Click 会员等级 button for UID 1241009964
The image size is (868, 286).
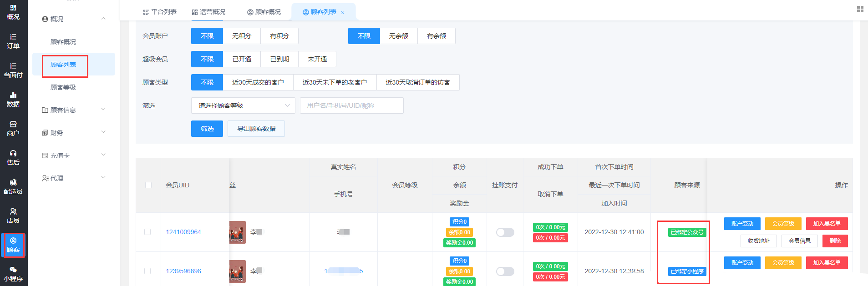click(x=783, y=224)
